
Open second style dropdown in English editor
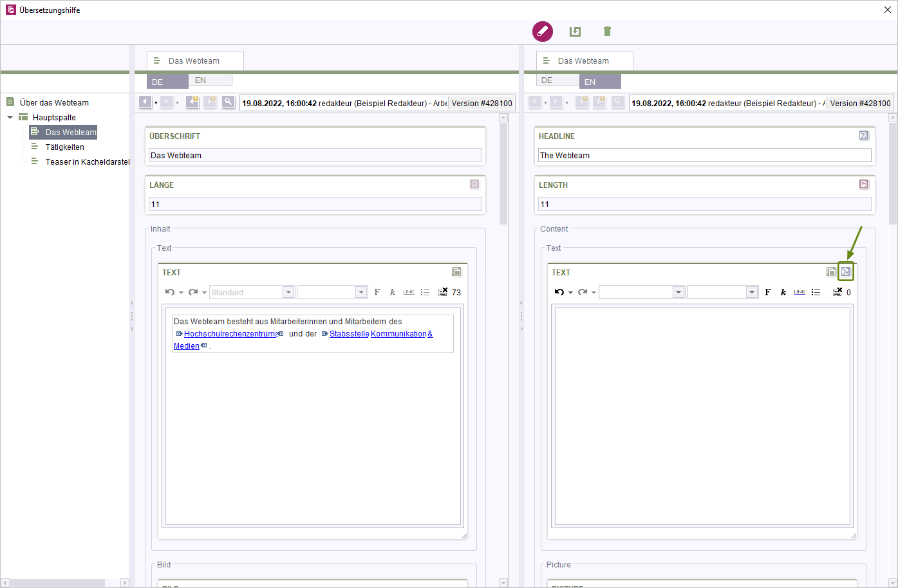click(751, 292)
